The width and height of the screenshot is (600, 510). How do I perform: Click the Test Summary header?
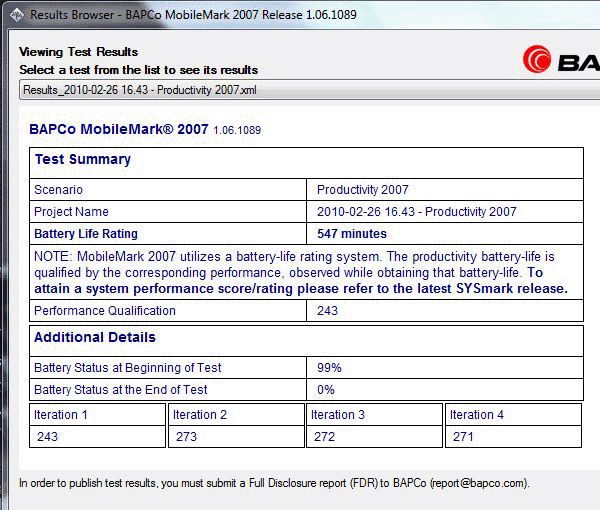83,159
